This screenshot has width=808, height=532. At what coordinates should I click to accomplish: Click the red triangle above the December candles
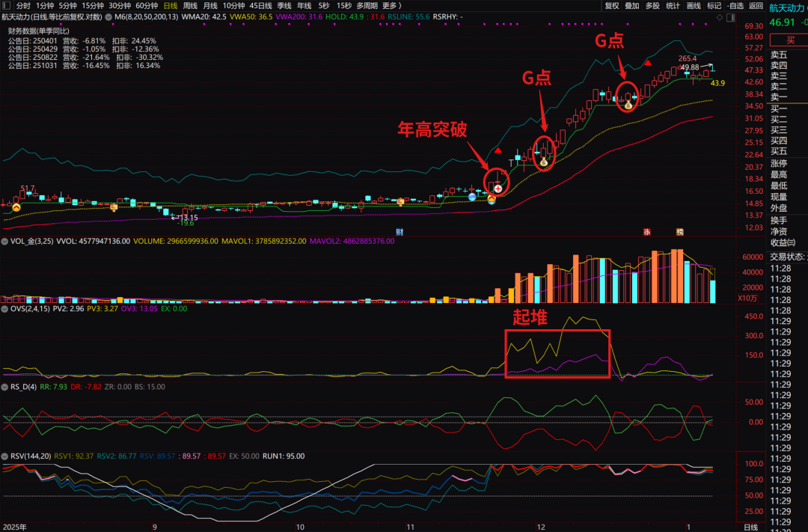coord(498,150)
